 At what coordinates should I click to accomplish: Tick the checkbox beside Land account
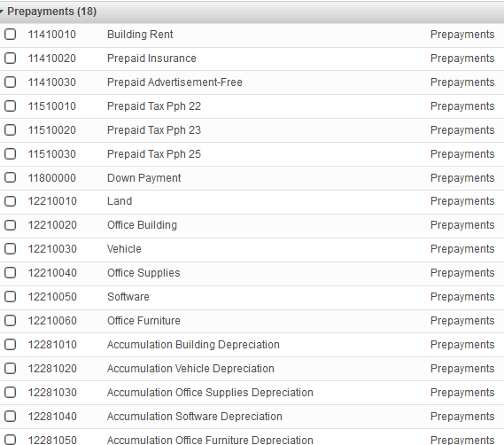point(10,201)
